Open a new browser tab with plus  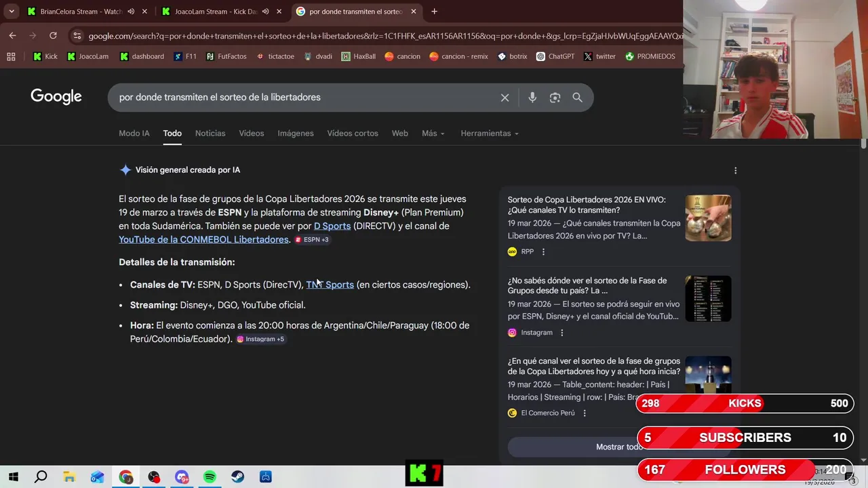pyautogui.click(x=434, y=12)
